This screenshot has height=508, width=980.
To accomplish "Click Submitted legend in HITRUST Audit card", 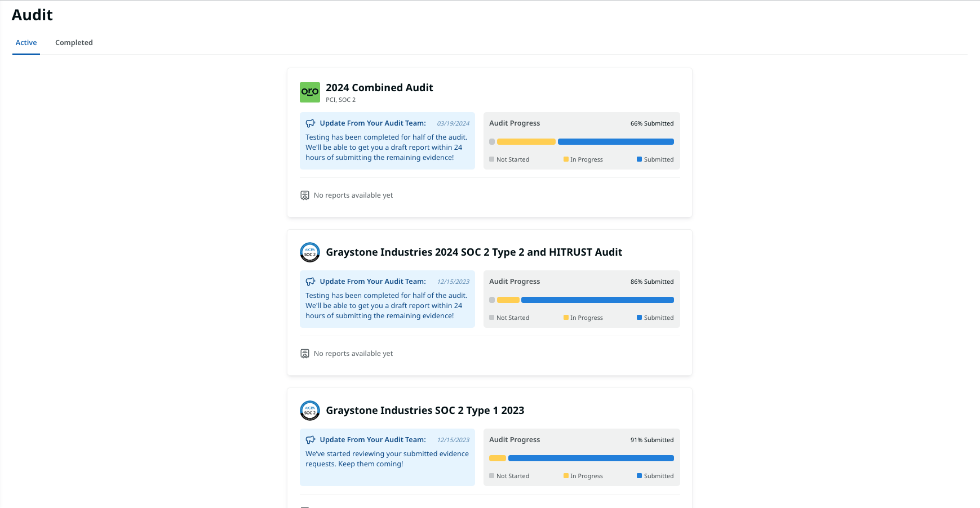I will click(655, 318).
